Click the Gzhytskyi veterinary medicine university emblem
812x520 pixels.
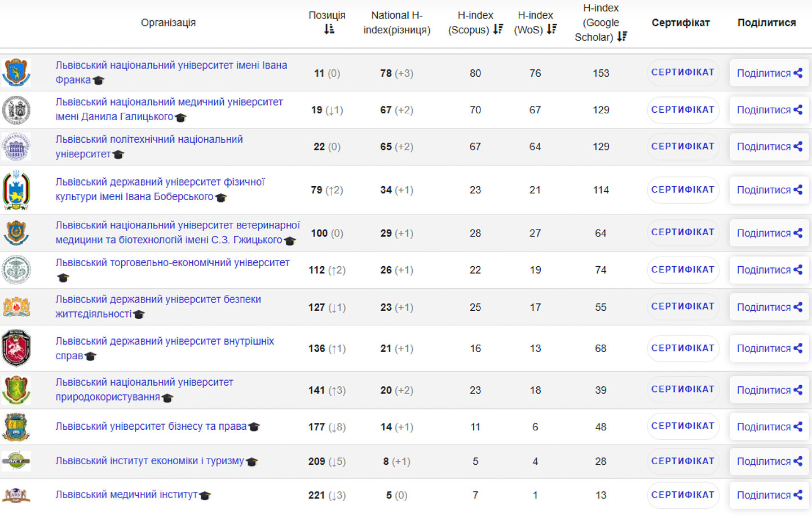coord(16,233)
